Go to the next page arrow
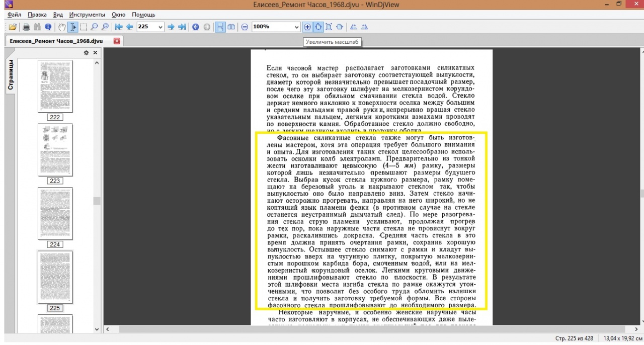This screenshot has height=345, width=644. tap(171, 27)
